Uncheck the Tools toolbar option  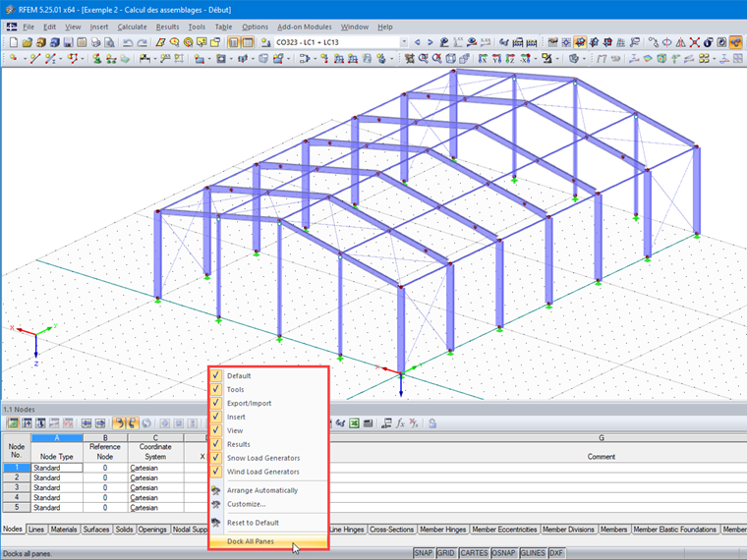(216, 389)
